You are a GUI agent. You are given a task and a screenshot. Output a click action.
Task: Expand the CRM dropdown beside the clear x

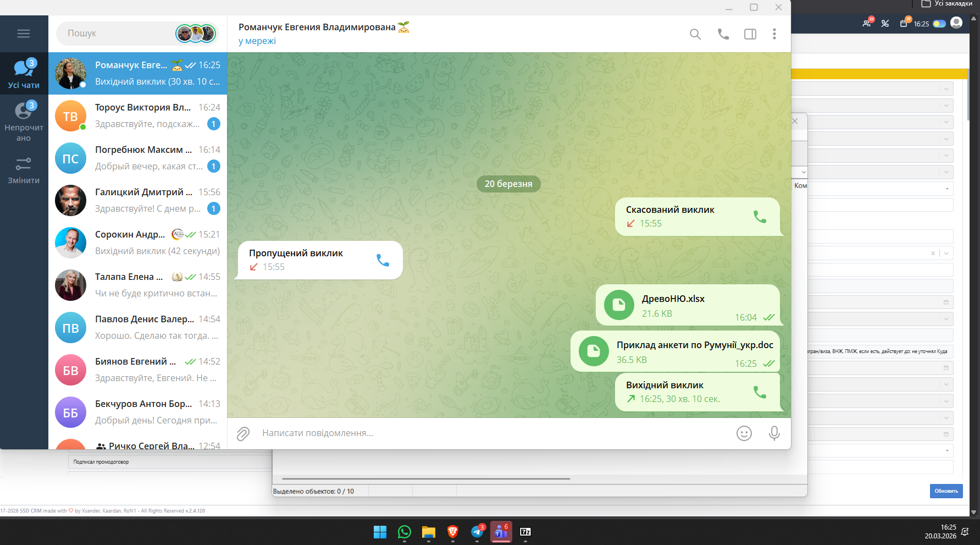point(946,254)
